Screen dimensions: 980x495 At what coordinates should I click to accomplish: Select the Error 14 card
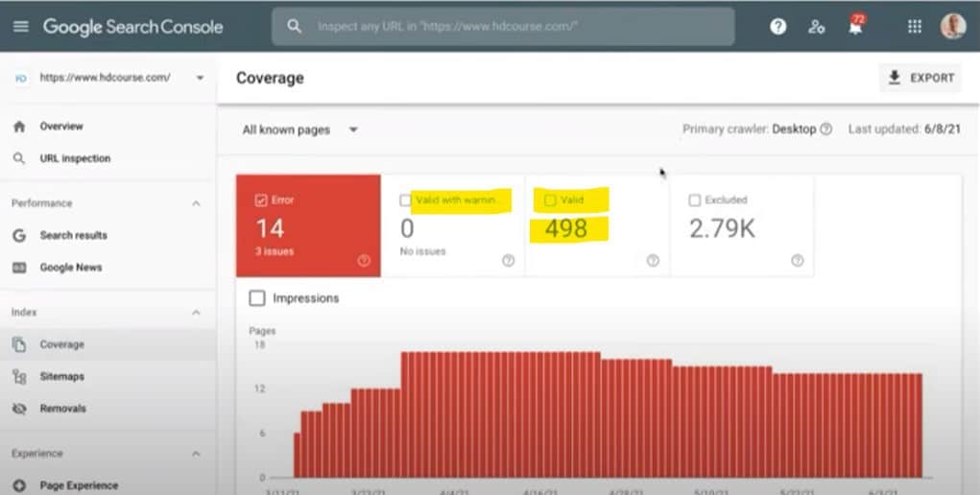[308, 225]
